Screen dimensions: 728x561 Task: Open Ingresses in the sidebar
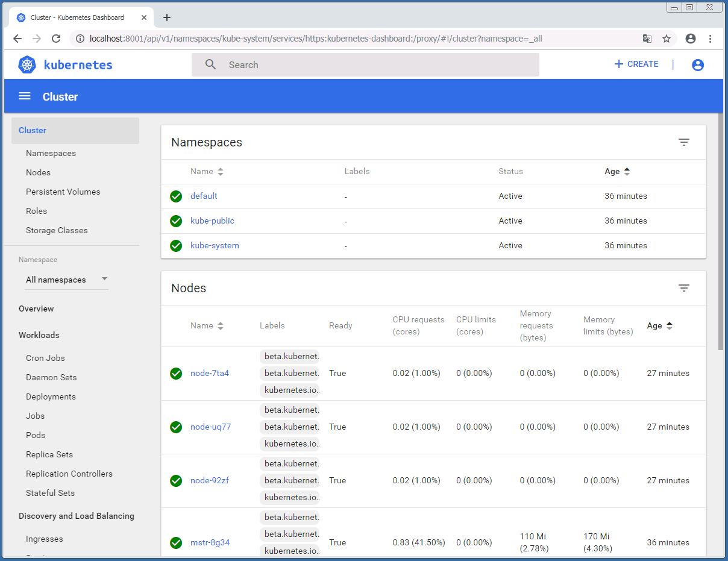point(45,539)
